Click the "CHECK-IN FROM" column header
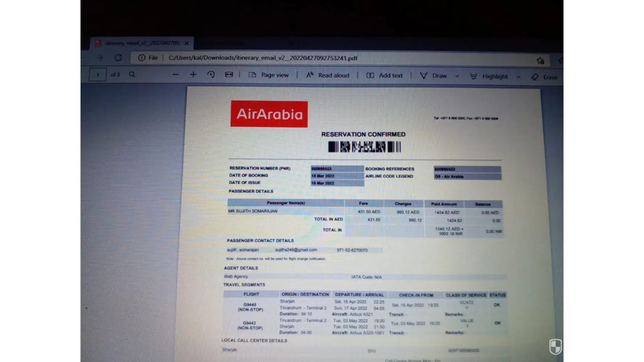This screenshot has height=362, width=644. pos(416,295)
